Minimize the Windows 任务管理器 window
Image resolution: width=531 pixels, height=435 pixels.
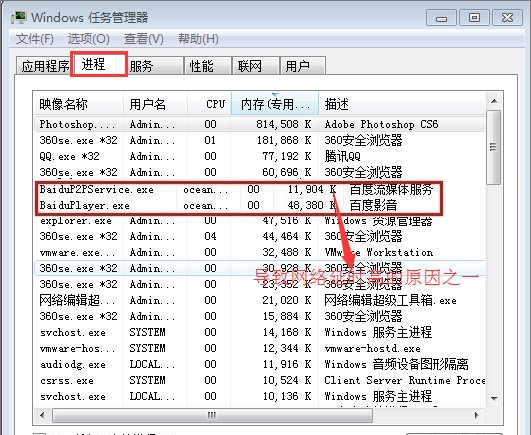[x=441, y=18]
